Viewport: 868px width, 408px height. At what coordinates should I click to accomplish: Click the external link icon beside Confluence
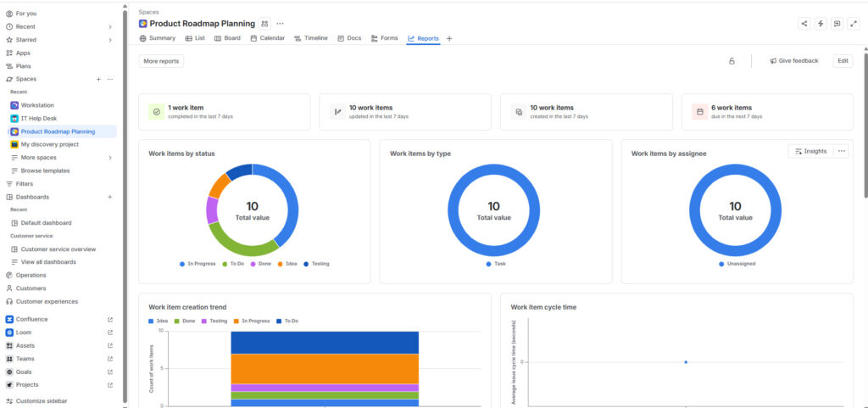tap(109, 320)
